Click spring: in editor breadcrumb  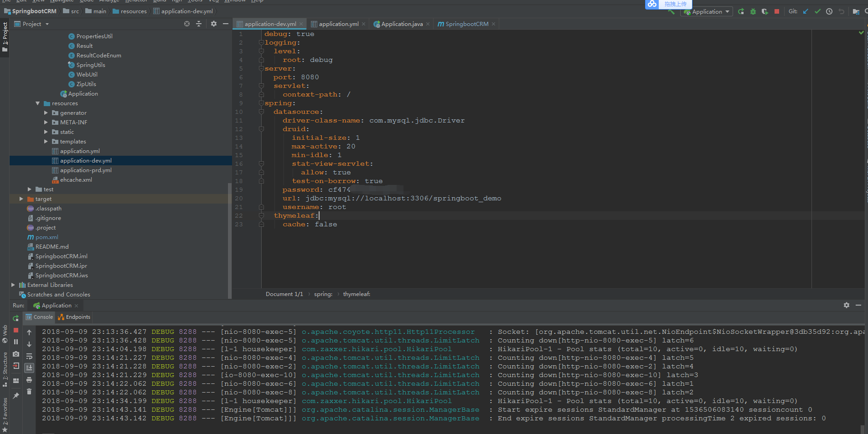(x=323, y=294)
